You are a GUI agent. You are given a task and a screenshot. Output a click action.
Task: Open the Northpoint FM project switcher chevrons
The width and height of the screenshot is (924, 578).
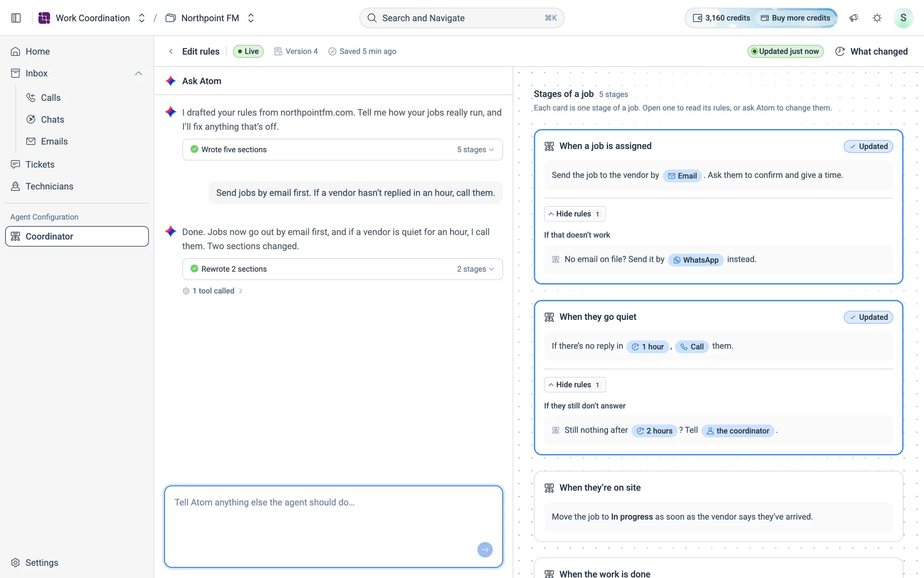click(x=251, y=18)
